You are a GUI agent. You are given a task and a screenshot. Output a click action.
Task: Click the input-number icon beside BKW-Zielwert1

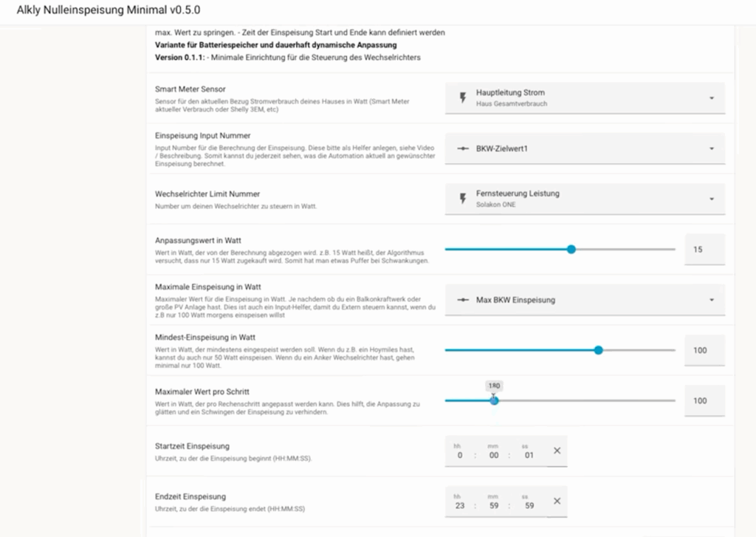(x=463, y=148)
